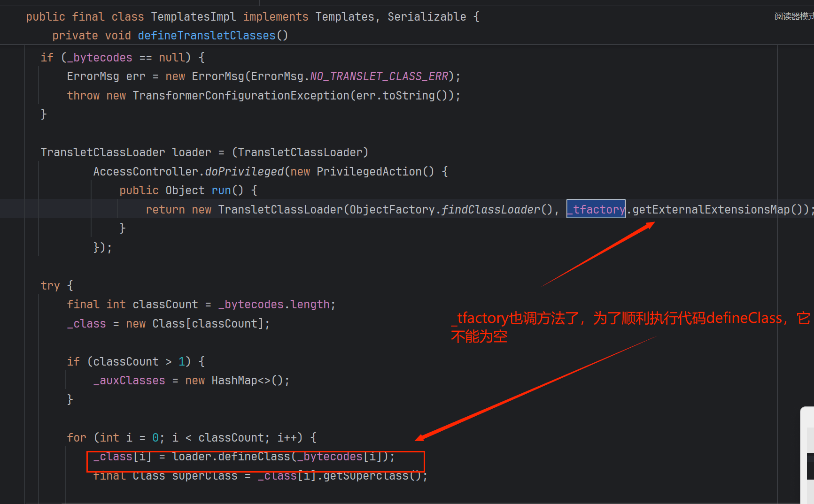This screenshot has width=814, height=504.
Task: Click the HashMap constructor call
Action: pyautogui.click(x=234, y=381)
